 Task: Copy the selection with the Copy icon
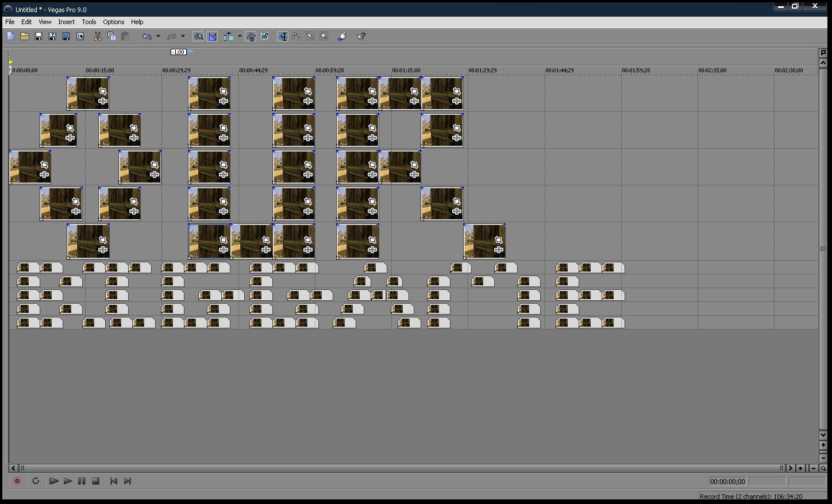tap(111, 36)
